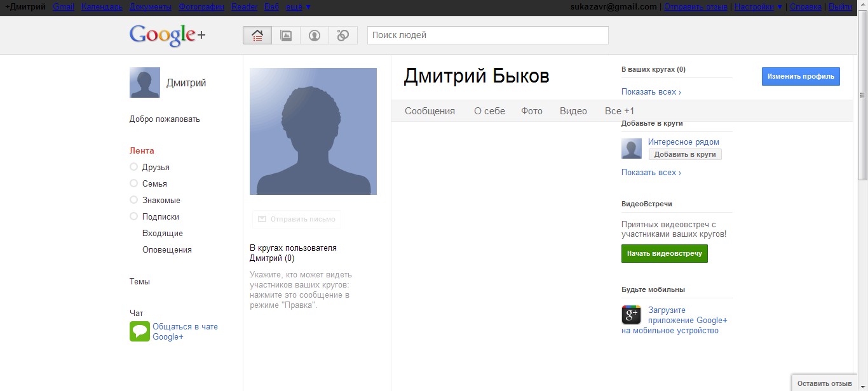Click the Отправить письмо button

tap(297, 219)
